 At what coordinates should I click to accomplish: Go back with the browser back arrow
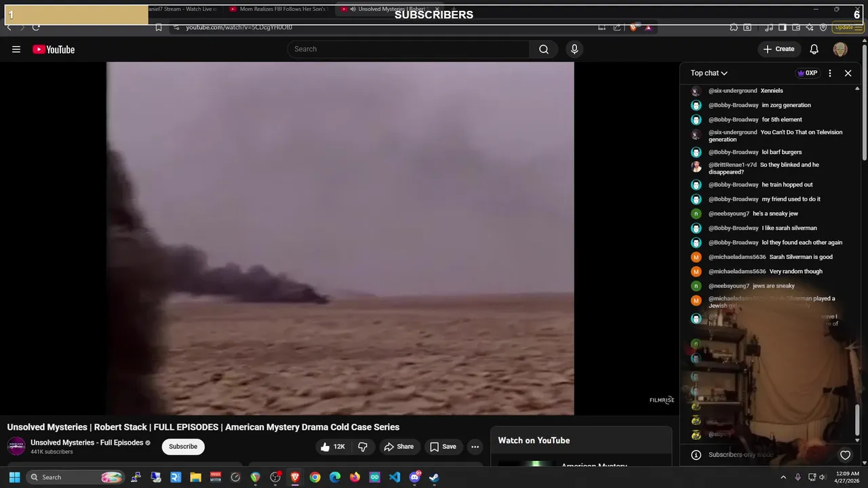[x=9, y=28]
